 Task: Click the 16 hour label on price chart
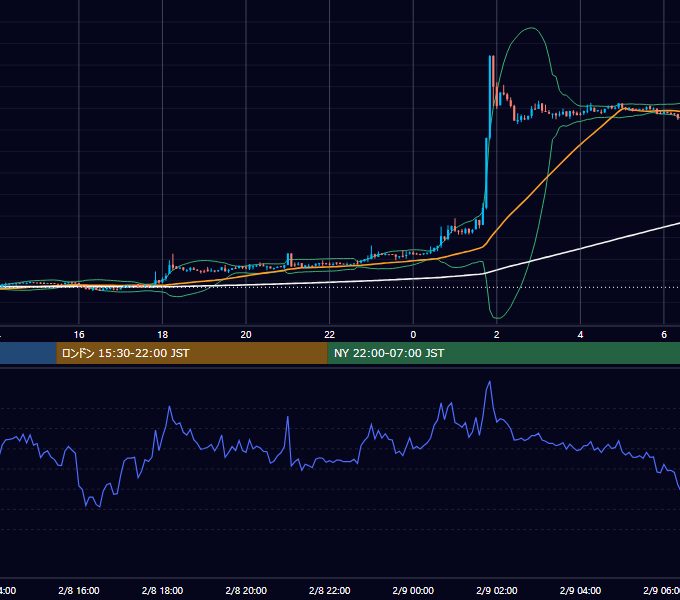79,335
